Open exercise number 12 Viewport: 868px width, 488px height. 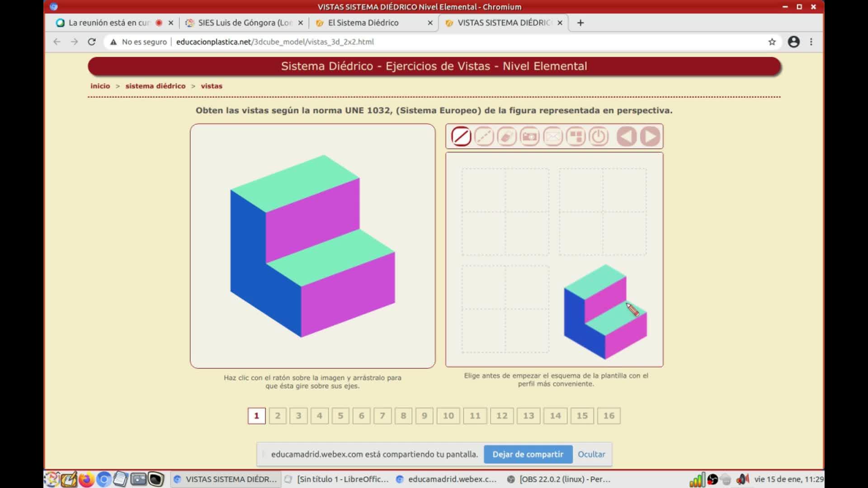(x=502, y=416)
